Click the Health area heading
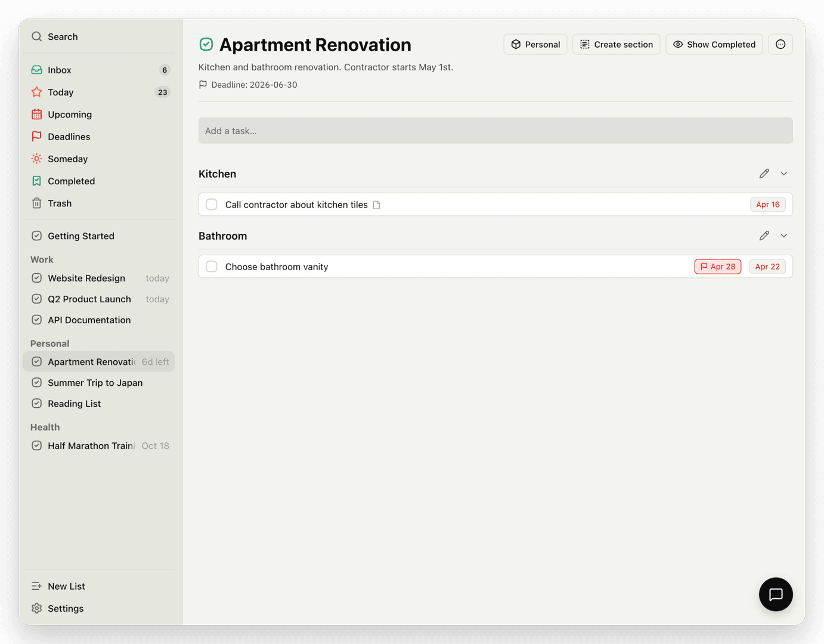 45,427
